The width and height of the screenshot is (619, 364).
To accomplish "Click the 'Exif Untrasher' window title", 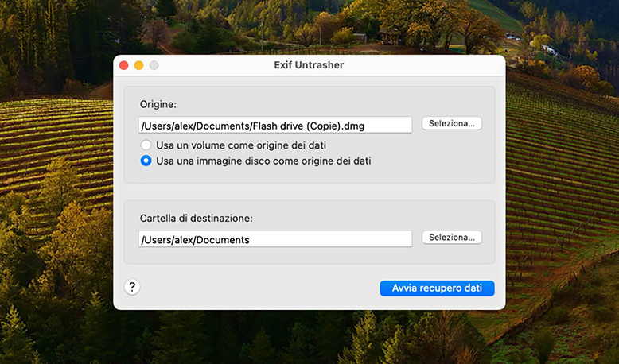I will (309, 65).
